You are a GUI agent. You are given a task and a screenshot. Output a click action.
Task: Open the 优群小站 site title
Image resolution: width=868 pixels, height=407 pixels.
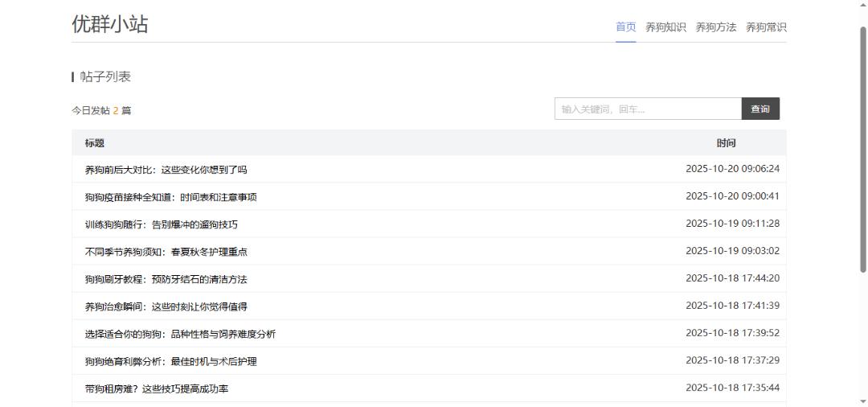(x=110, y=24)
